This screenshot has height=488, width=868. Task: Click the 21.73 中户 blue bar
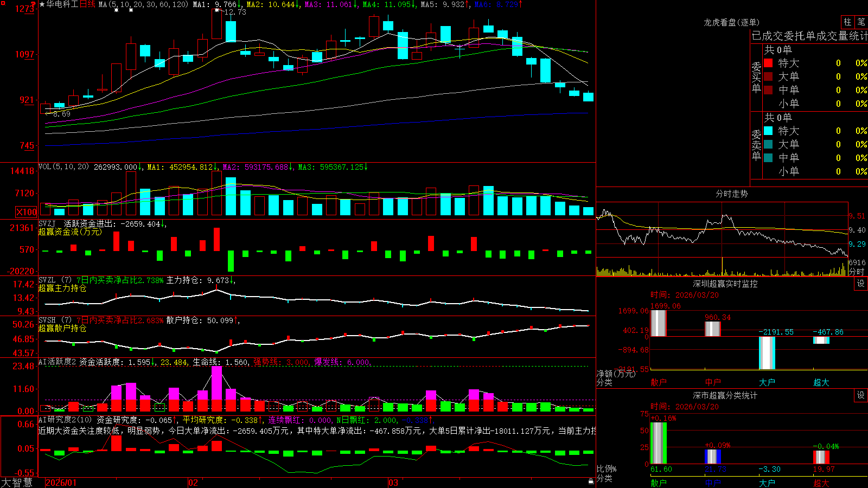[x=712, y=457]
